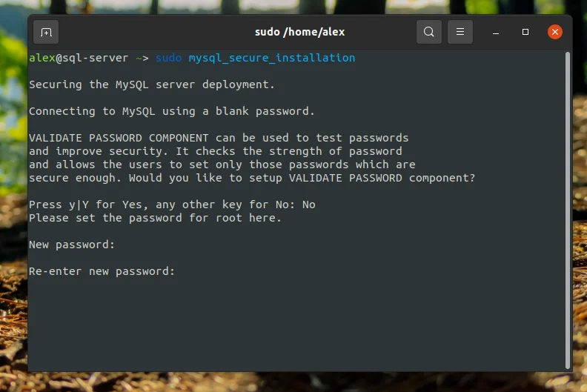This screenshot has height=392, width=587.
Task: Click the mysql_secure_installation command text
Action: (x=272, y=58)
